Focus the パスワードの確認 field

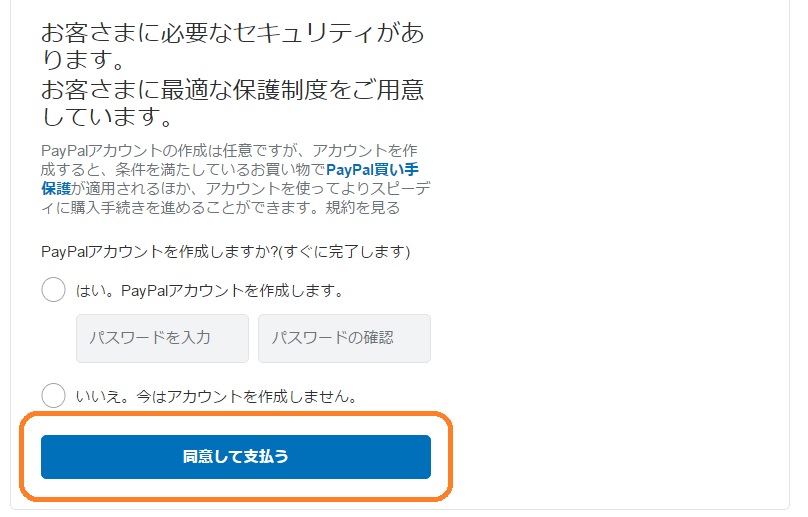tap(344, 338)
